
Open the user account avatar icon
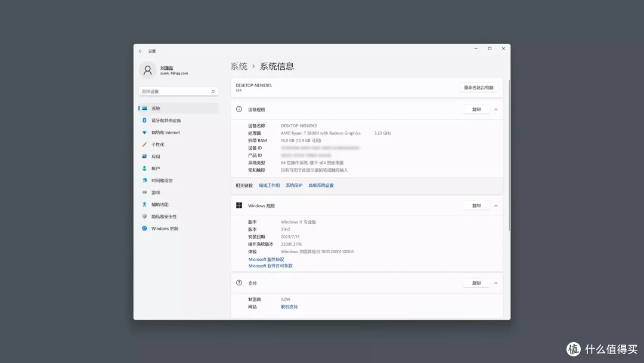pyautogui.click(x=147, y=70)
